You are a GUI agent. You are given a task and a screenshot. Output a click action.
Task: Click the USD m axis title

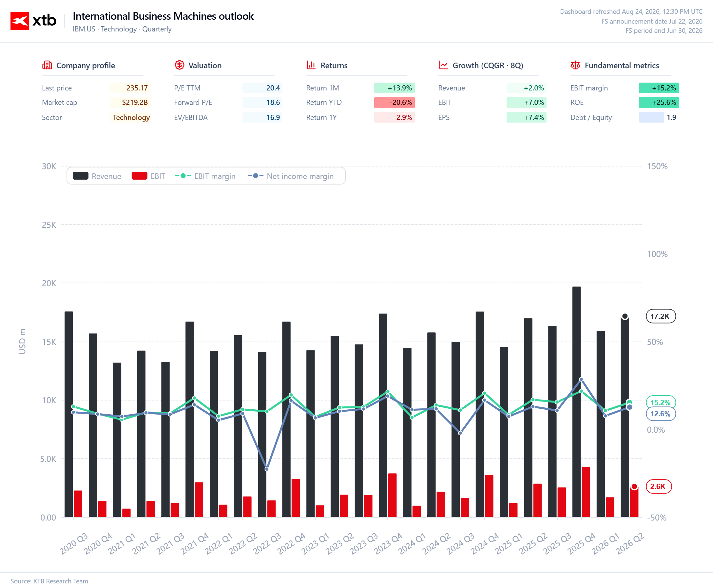22,341
